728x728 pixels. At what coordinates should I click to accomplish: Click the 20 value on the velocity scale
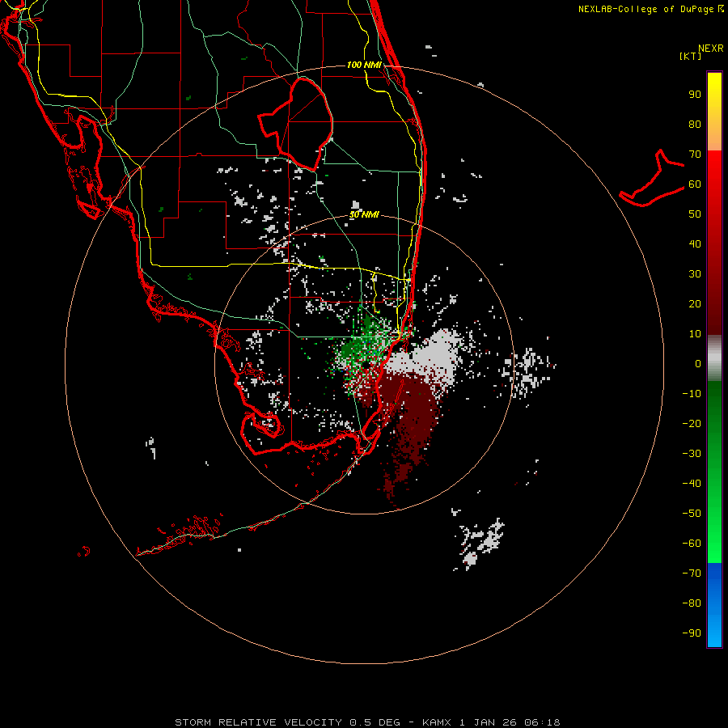(x=695, y=303)
